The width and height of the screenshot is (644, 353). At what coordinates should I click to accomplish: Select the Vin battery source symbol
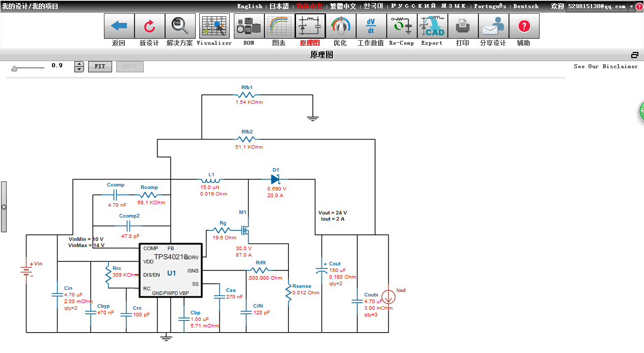[x=26, y=271]
